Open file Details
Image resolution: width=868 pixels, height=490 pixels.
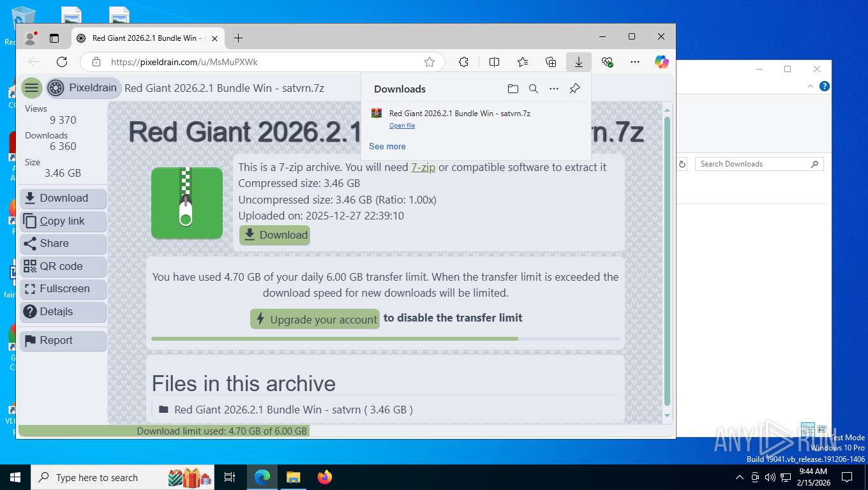(63, 312)
